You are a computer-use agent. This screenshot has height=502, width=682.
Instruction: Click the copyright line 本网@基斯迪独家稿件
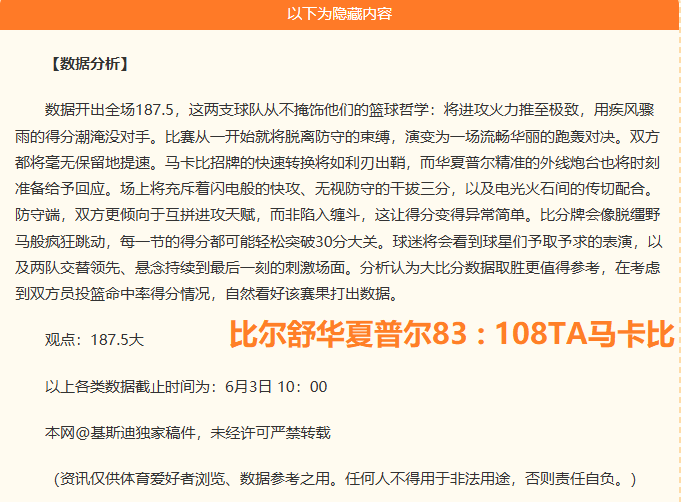[187, 433]
